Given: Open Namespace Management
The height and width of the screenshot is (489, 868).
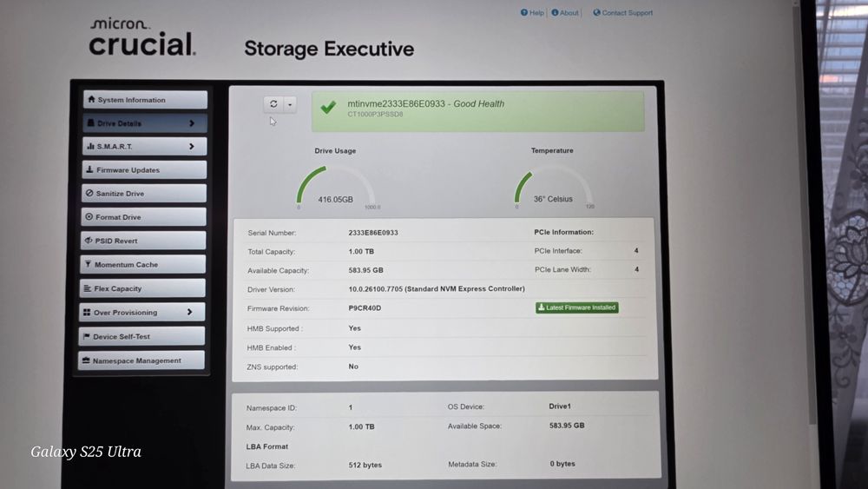Looking at the screenshot, I should (x=141, y=360).
